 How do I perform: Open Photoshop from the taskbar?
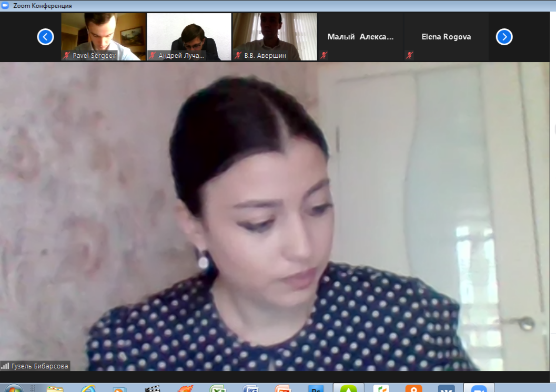[316, 388]
